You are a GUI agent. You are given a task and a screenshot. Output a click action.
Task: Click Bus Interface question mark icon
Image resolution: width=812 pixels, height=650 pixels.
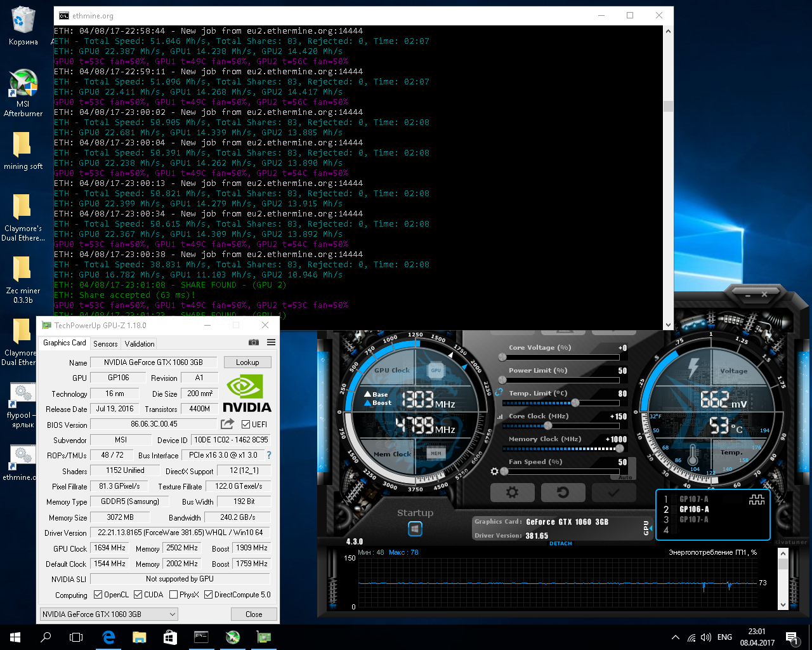click(269, 455)
